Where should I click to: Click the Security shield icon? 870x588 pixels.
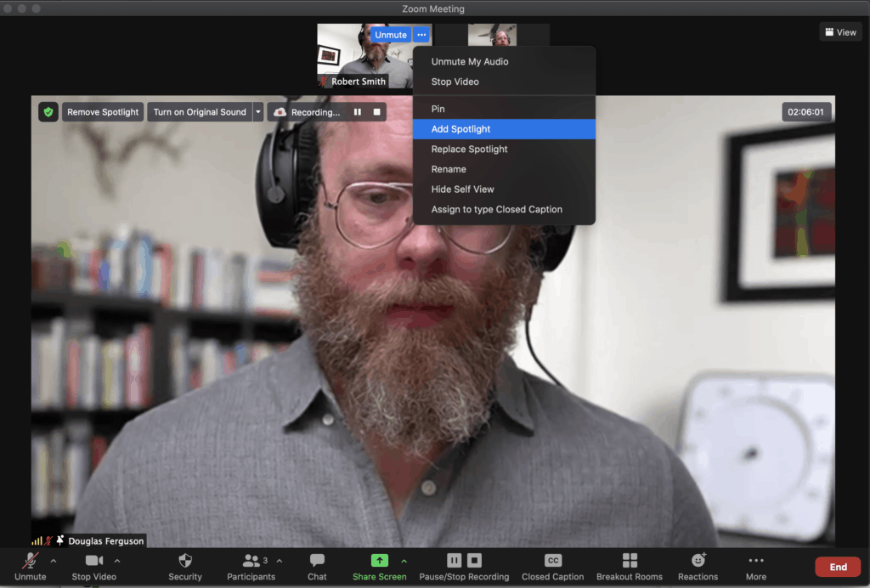[x=184, y=561]
